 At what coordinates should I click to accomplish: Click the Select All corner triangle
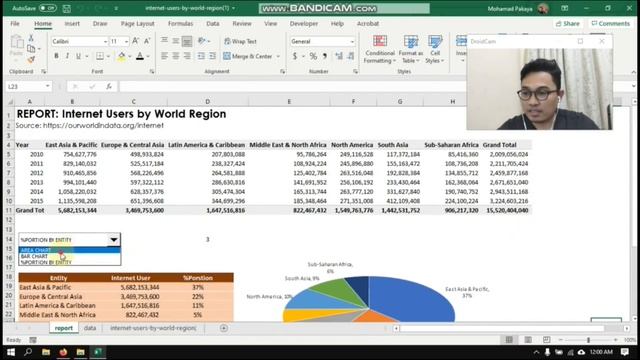10,101
